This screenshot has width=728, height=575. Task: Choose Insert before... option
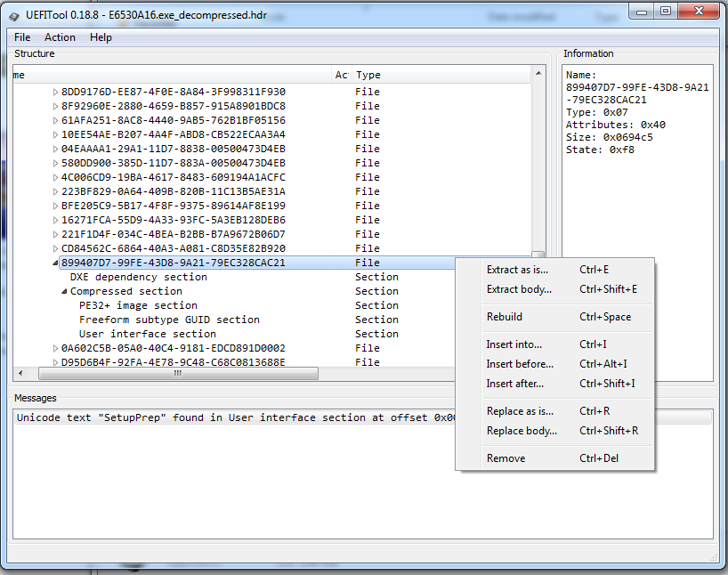pyautogui.click(x=554, y=364)
